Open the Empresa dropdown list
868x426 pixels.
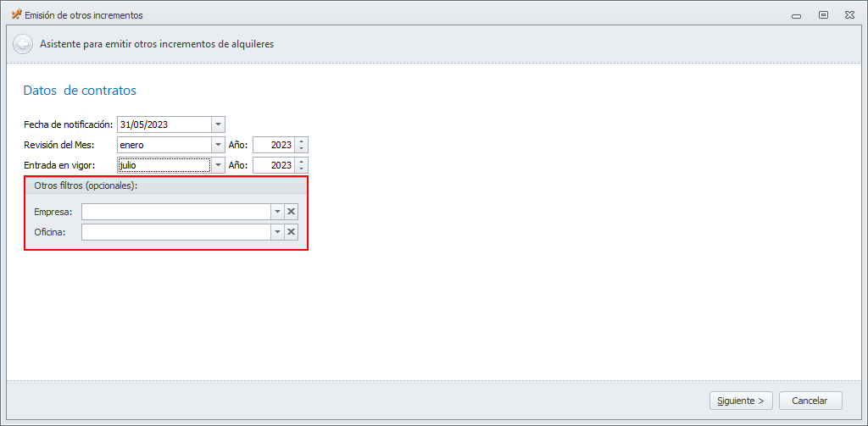[277, 212]
